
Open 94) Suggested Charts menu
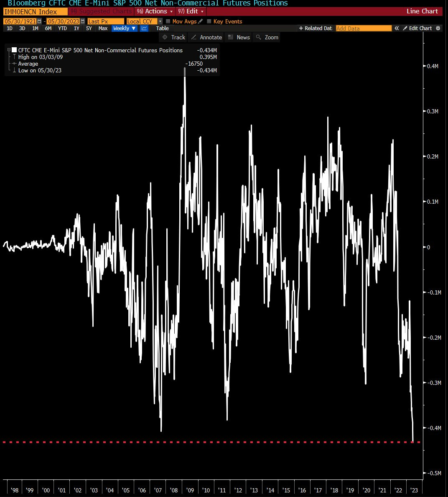[101, 11]
